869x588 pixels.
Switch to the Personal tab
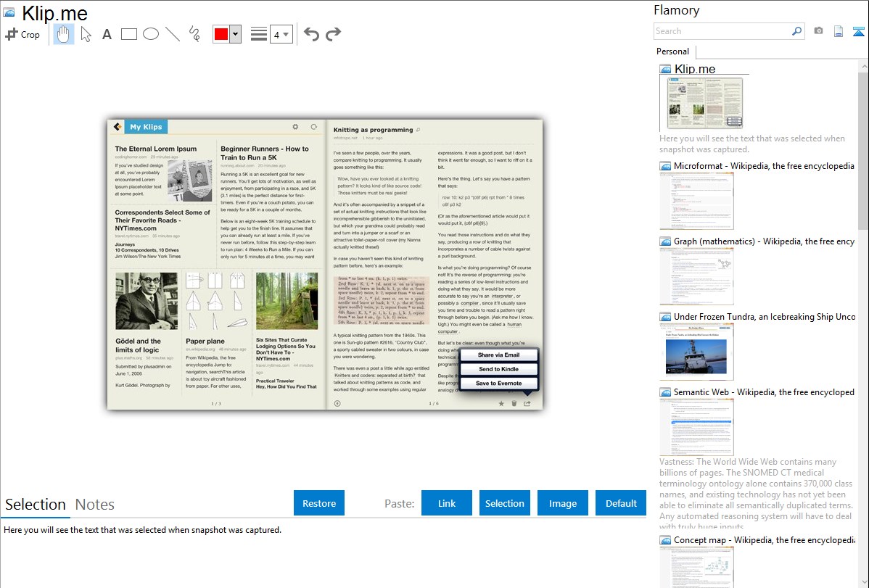[x=673, y=51]
